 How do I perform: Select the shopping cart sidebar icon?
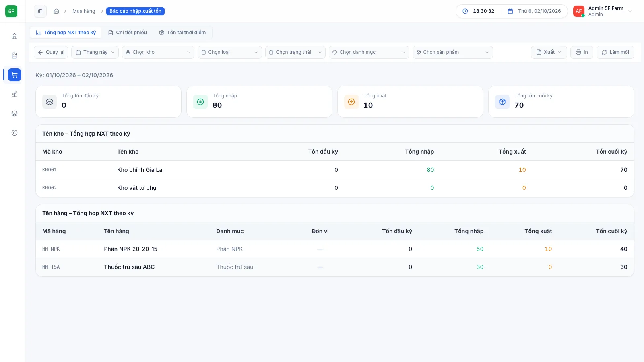coord(14,75)
